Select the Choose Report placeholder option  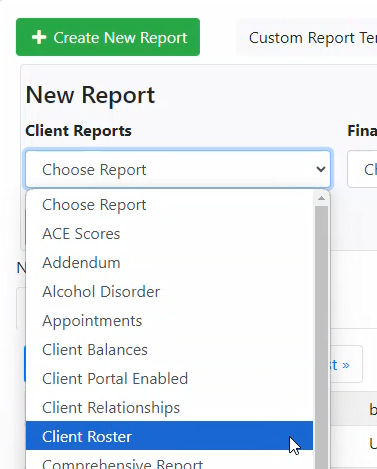(169, 205)
